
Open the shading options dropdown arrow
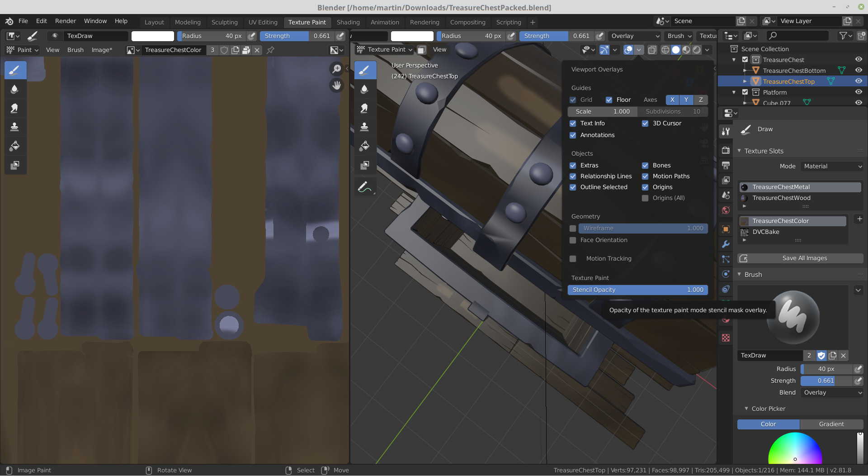pyautogui.click(x=707, y=50)
